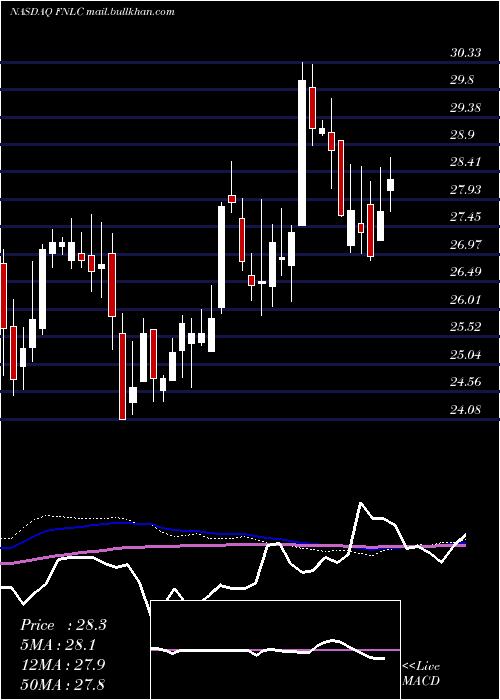The image size is (500, 700).
Task: Click the 50MA : 27.8 readout
Action: click(63, 684)
